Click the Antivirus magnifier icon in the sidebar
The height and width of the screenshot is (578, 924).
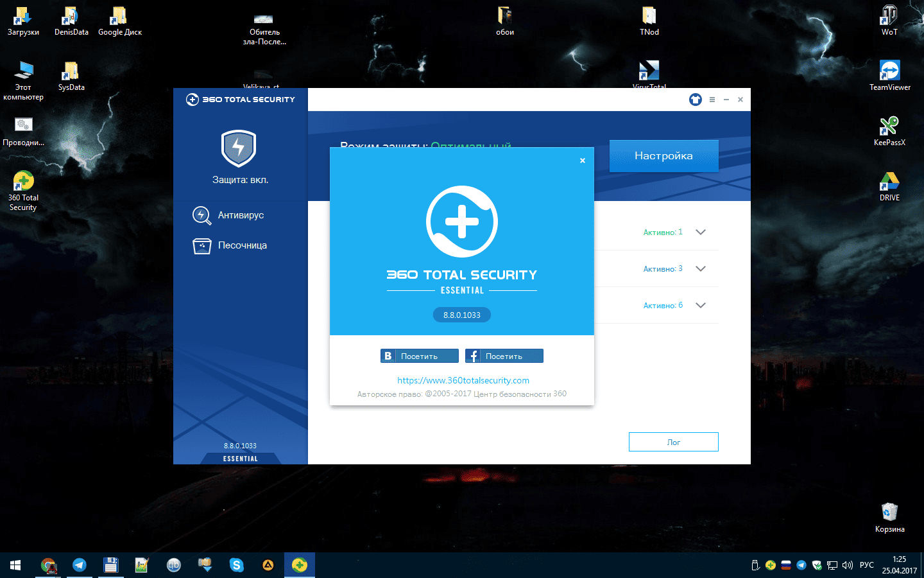(202, 215)
